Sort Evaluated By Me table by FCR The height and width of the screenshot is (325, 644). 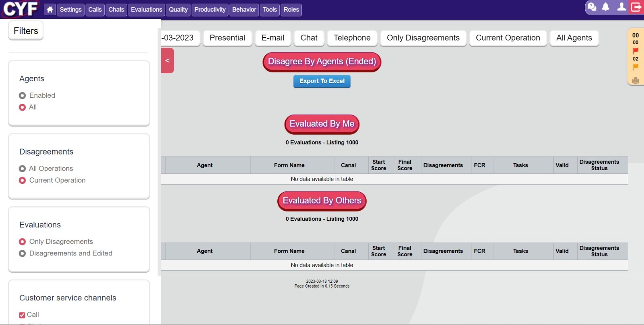coord(483,165)
